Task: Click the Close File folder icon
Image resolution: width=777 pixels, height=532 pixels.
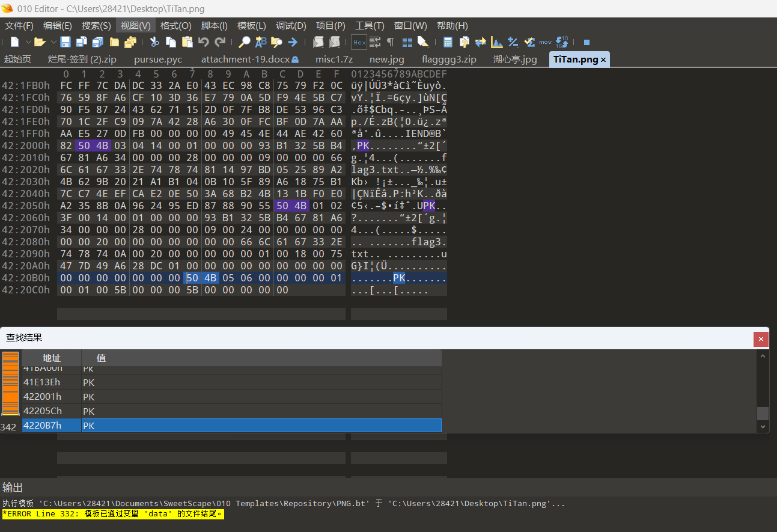Action: (x=114, y=42)
